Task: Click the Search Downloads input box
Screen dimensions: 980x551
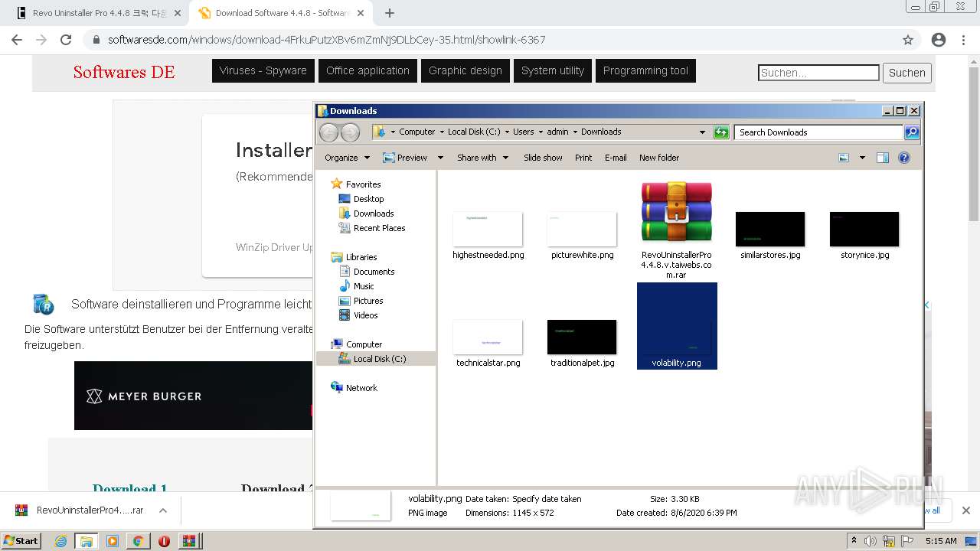Action: (x=818, y=132)
